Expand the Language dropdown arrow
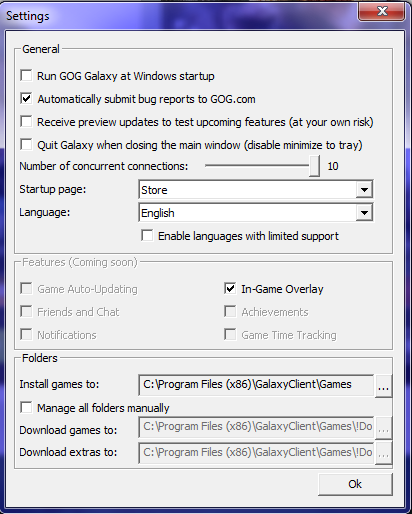412x514 pixels. coord(364,213)
